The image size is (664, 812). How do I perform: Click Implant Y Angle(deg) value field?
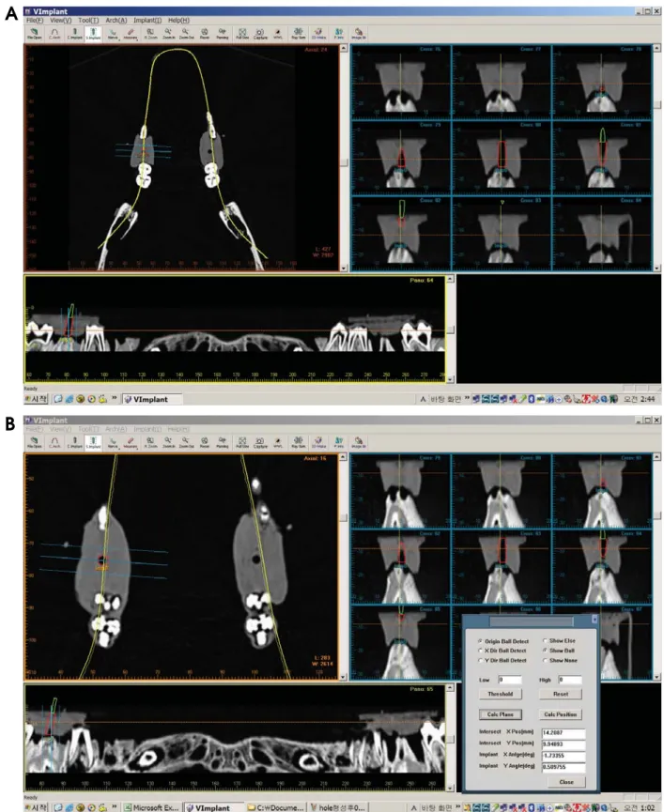pos(564,768)
